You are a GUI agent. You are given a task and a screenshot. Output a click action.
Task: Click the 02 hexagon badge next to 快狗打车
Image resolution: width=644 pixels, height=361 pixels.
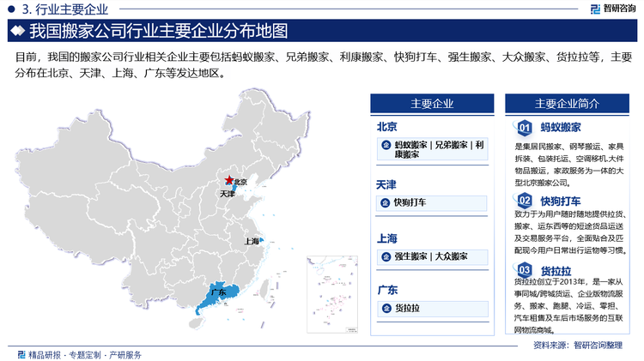tap(524, 201)
